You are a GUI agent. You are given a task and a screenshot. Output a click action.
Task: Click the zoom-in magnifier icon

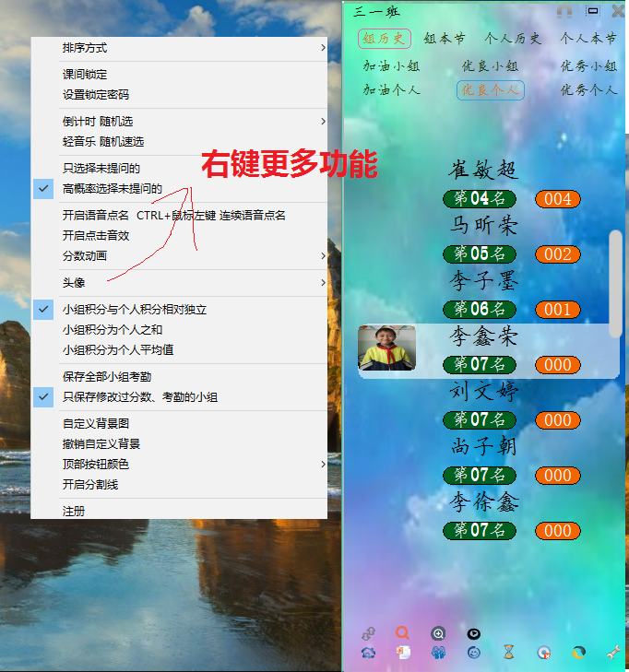pyautogui.click(x=438, y=633)
